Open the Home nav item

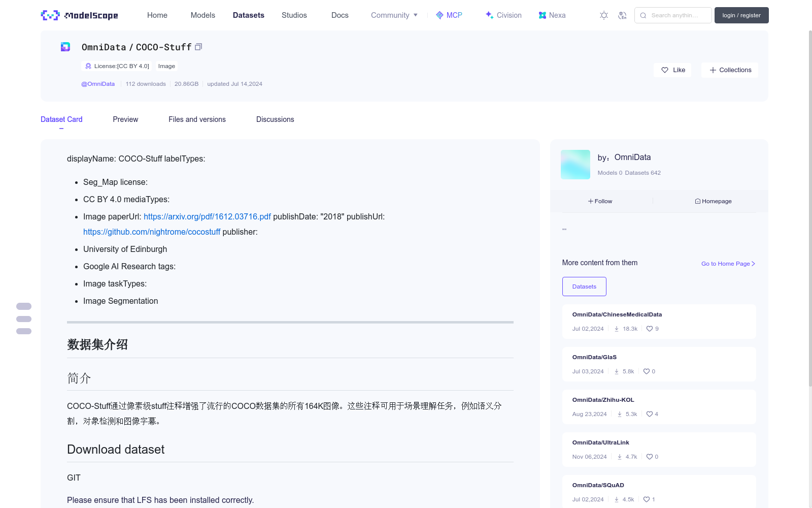pyautogui.click(x=157, y=15)
